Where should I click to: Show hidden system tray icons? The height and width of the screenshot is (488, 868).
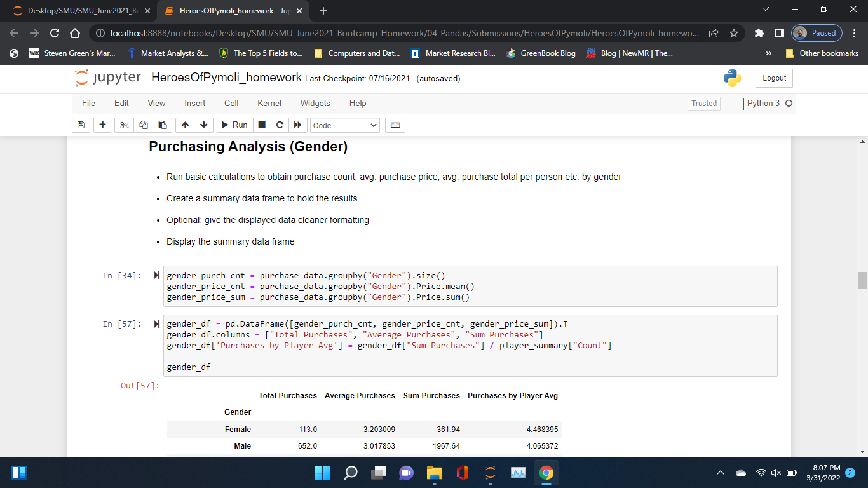(x=721, y=473)
